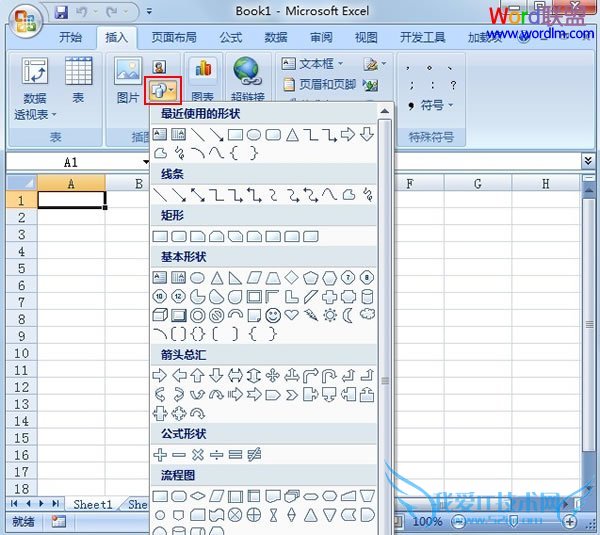
Task: Select row 5 header
Action: 21,268
